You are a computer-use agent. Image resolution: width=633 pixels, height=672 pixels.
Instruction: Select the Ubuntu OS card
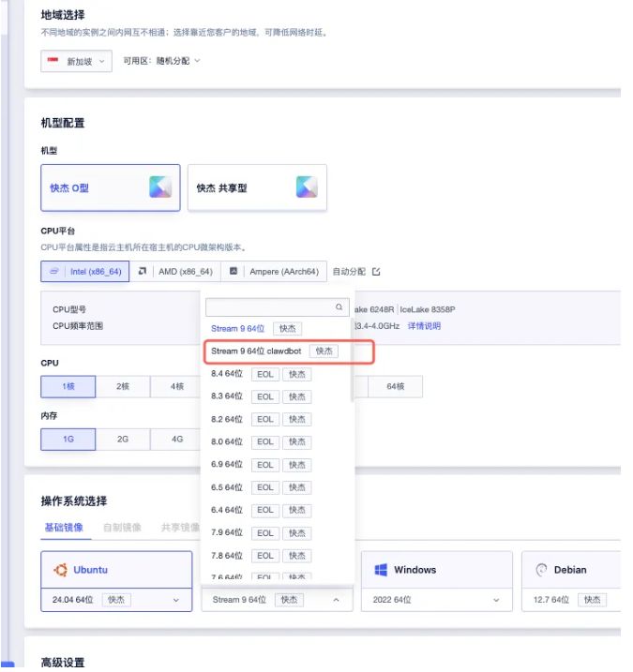[116, 570]
